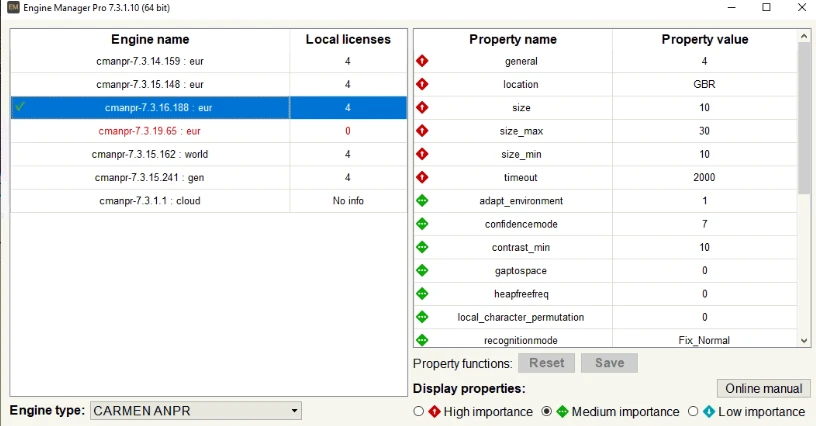Click the green icon next to confidencemode

[x=422, y=224]
